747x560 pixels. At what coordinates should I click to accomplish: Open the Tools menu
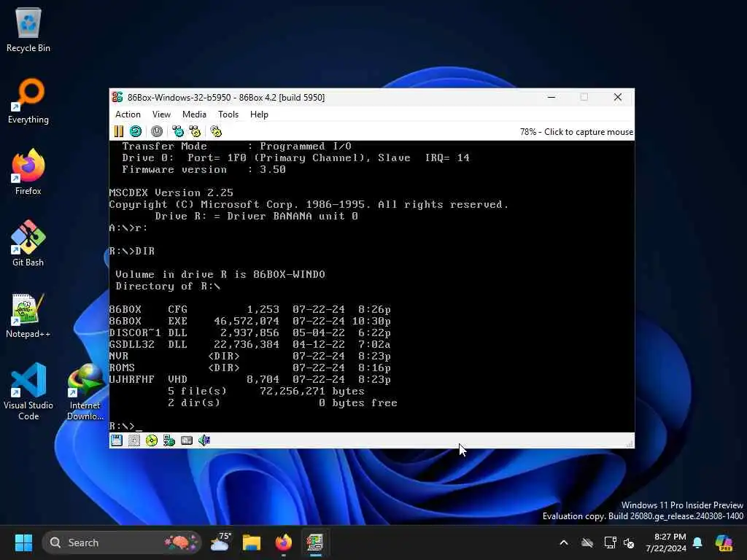tap(228, 114)
